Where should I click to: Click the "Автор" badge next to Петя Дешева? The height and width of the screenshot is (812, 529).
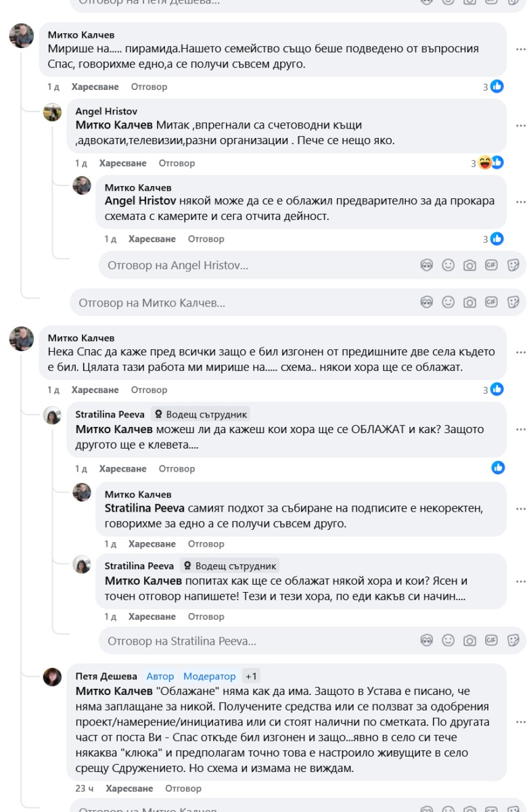point(160,676)
